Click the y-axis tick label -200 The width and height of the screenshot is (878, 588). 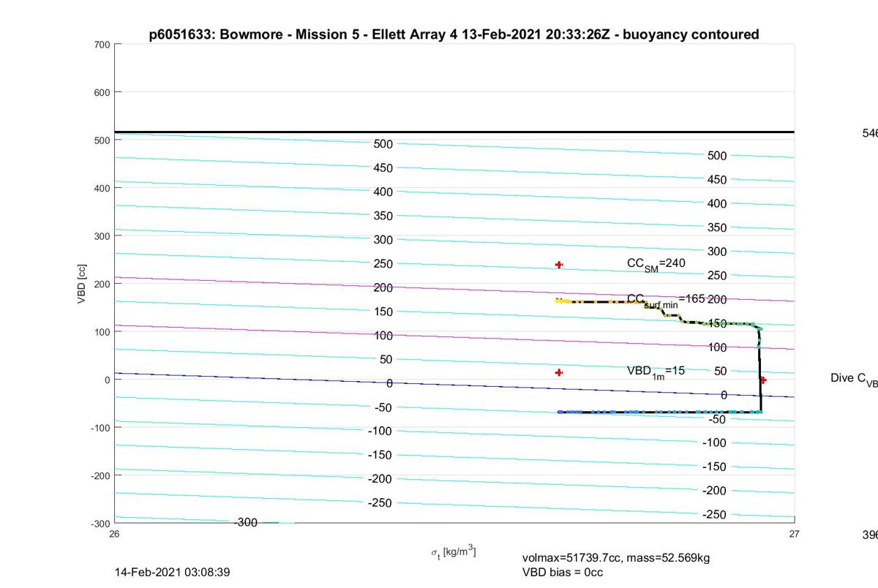(100, 475)
